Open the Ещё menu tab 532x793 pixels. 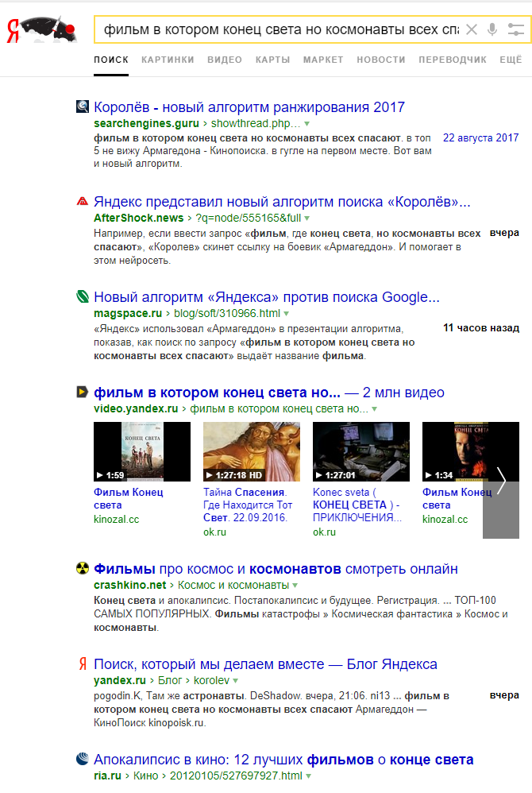click(511, 60)
